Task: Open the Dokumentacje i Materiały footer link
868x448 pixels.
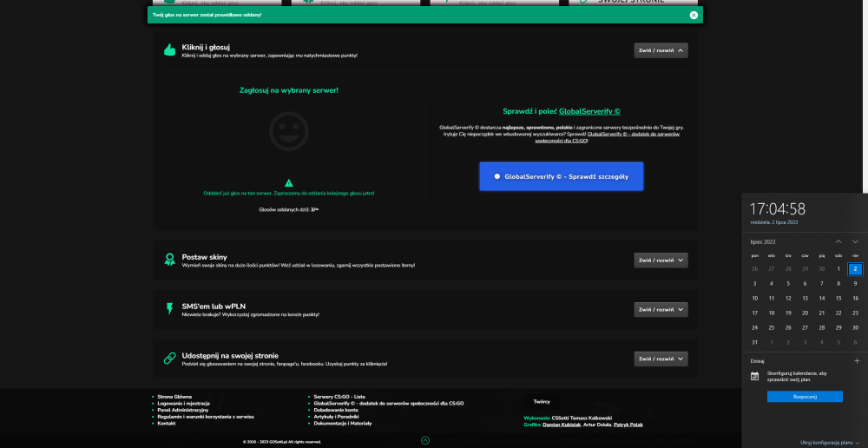Action: (343, 423)
